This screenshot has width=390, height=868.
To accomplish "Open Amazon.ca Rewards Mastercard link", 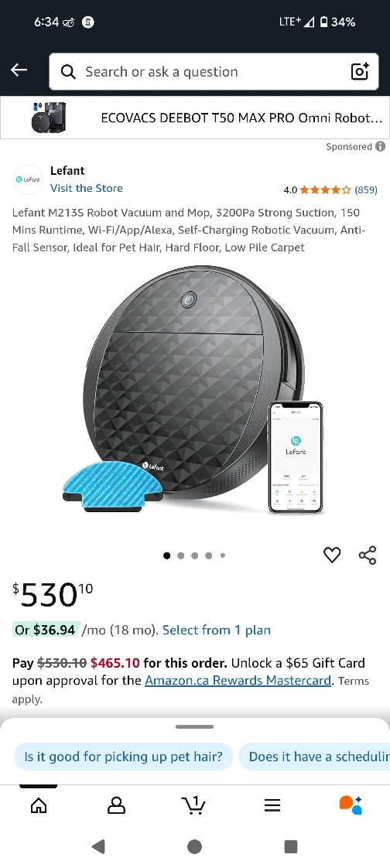I will point(238,680).
